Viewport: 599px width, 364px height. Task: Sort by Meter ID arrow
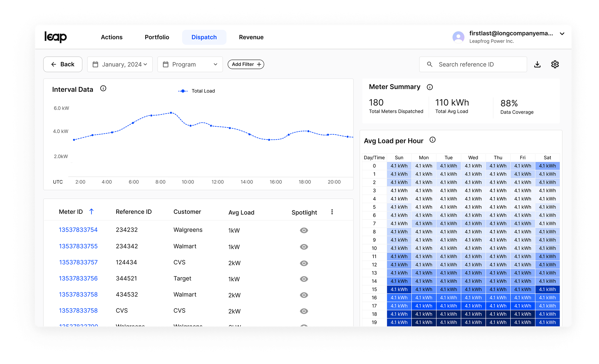click(91, 212)
